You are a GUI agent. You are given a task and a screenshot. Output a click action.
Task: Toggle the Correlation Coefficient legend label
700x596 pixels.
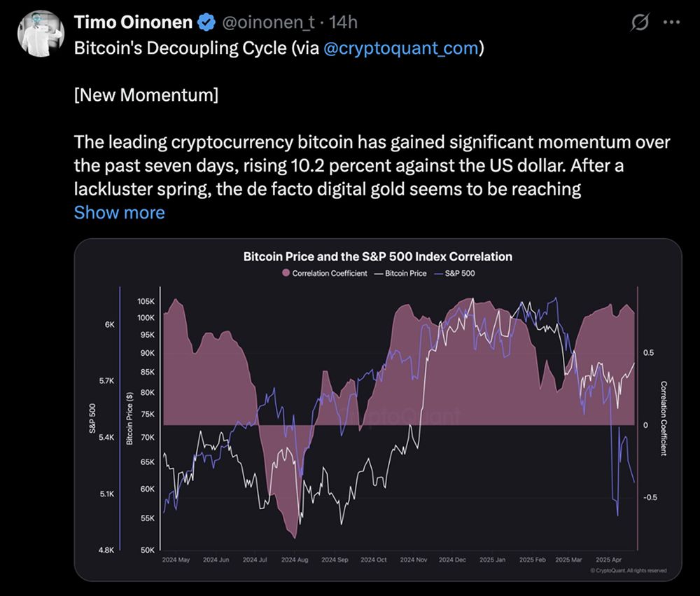[x=329, y=273]
